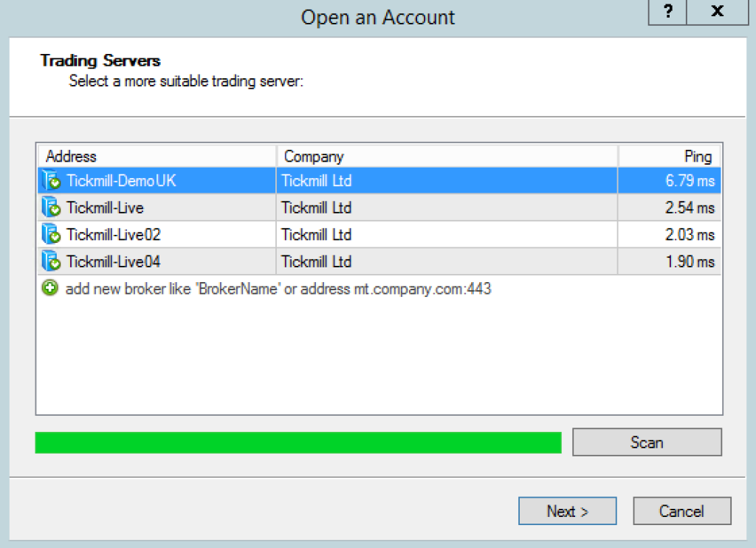The height and width of the screenshot is (548, 756).
Task: Click the 6.79 ms ping value
Action: pos(690,180)
